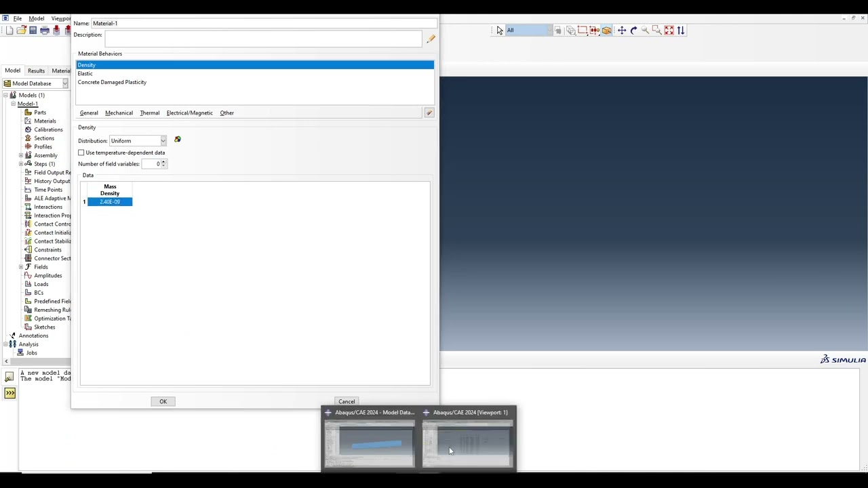Select Parts in the model tree
The image size is (868, 488).
tap(40, 113)
